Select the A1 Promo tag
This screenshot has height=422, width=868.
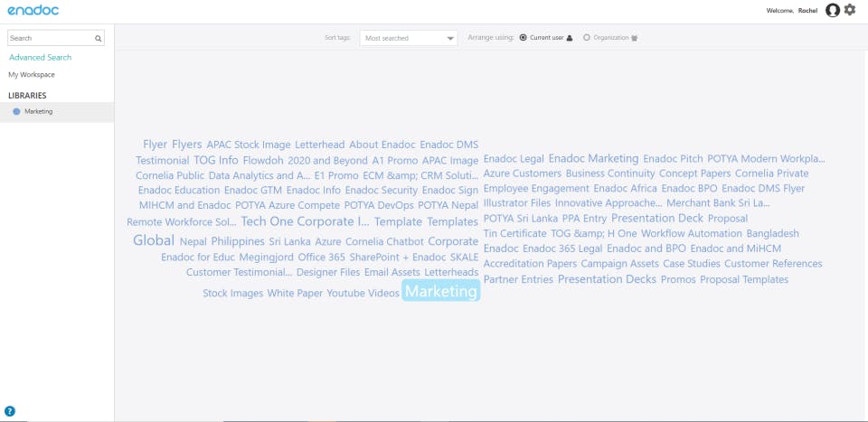click(x=395, y=160)
